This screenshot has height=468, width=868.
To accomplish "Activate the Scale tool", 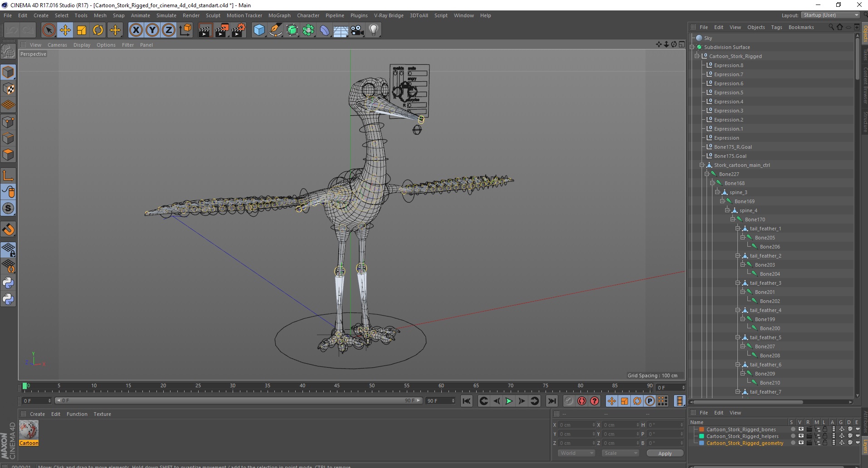I will click(82, 30).
